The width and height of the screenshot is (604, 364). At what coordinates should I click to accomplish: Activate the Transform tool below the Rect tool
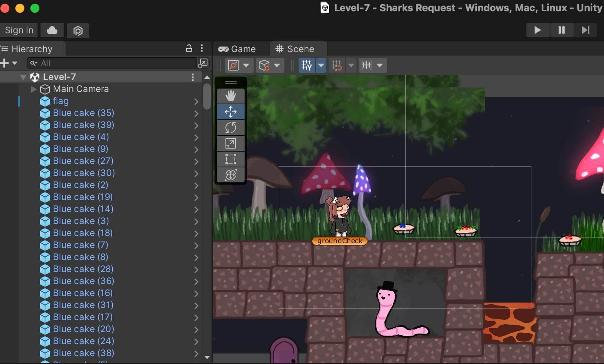(231, 174)
